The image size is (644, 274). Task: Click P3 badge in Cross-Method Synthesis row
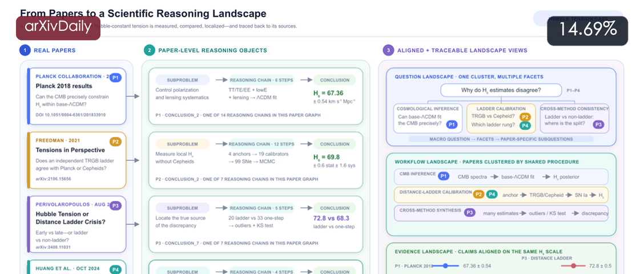(470, 213)
